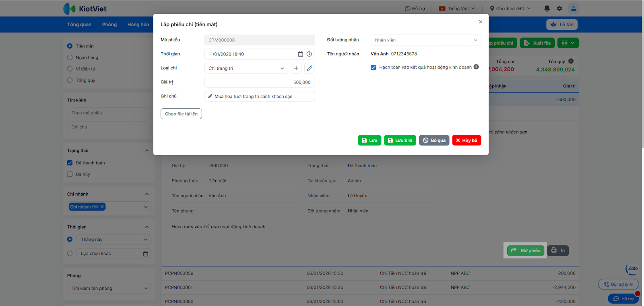Click the Bỏ qua button
Image resolution: width=644 pixels, height=306 pixels.
434,140
